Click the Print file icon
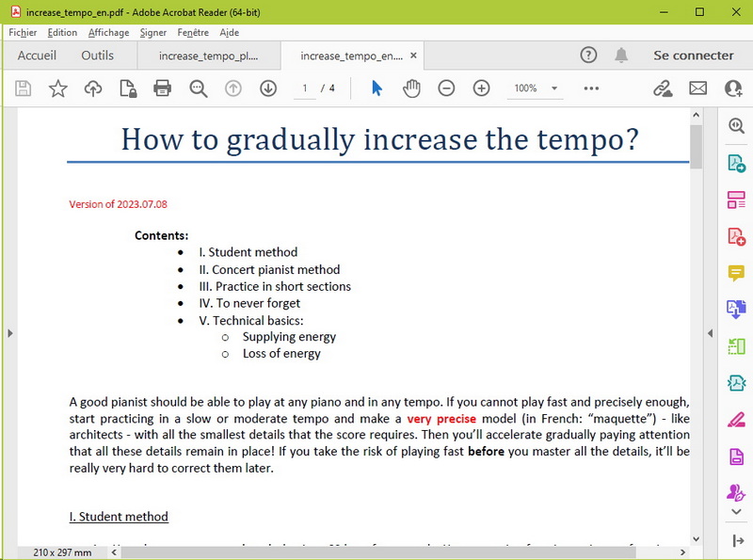 (x=162, y=88)
